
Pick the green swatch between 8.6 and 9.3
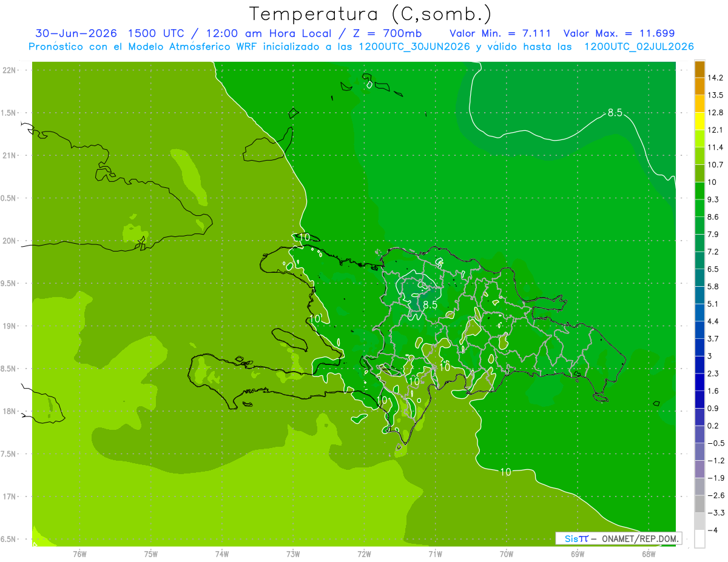(699, 209)
